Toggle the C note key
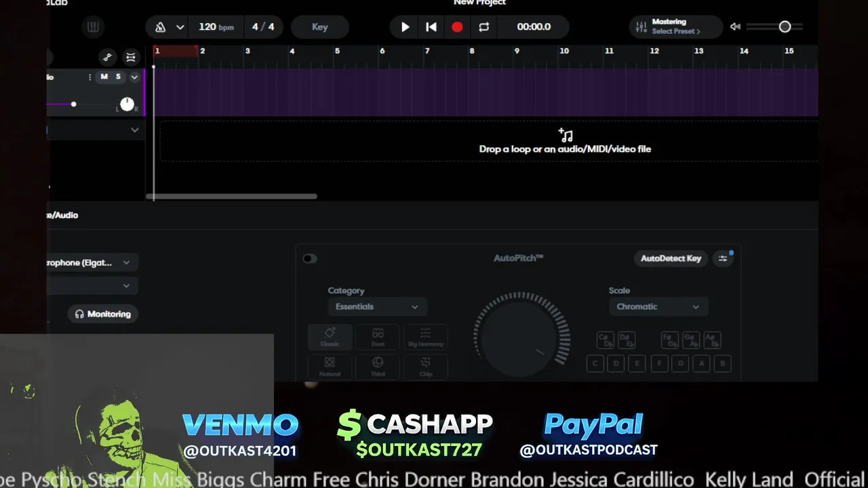868x488 pixels. (x=595, y=363)
